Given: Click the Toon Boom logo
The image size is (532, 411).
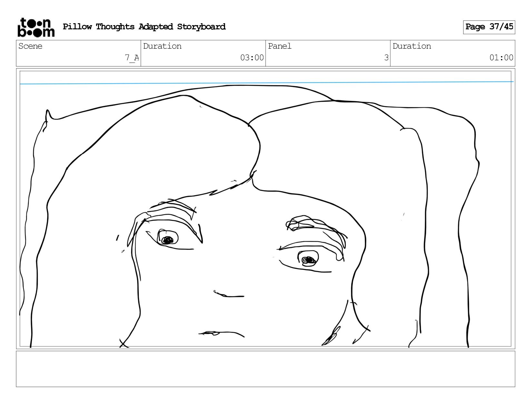Looking at the screenshot, I should [x=36, y=27].
